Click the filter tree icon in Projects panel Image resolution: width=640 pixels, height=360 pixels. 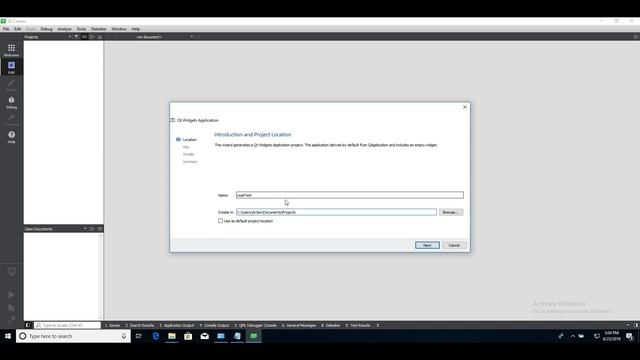pos(76,37)
